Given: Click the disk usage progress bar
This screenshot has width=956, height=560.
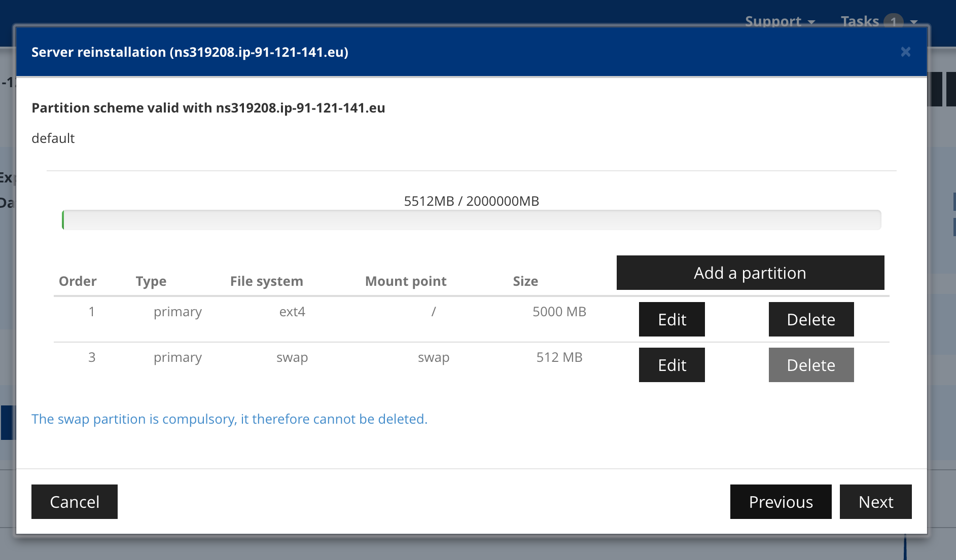Looking at the screenshot, I should (x=471, y=220).
